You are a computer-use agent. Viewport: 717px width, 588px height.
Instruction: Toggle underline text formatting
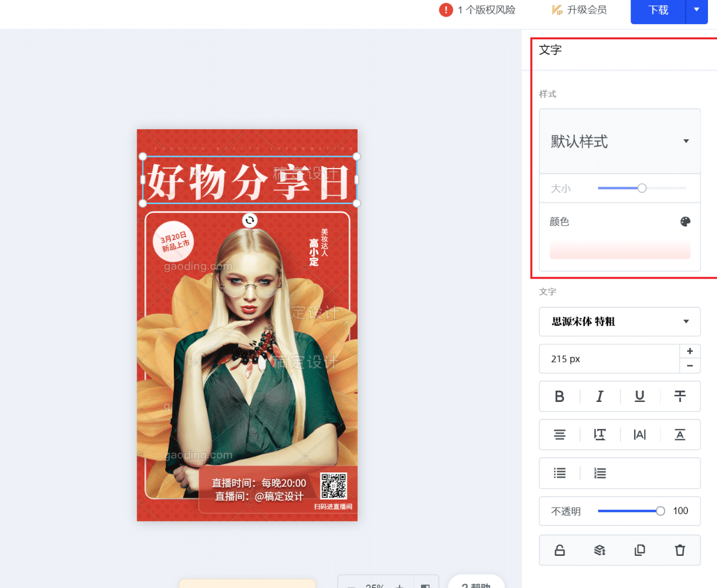(640, 396)
